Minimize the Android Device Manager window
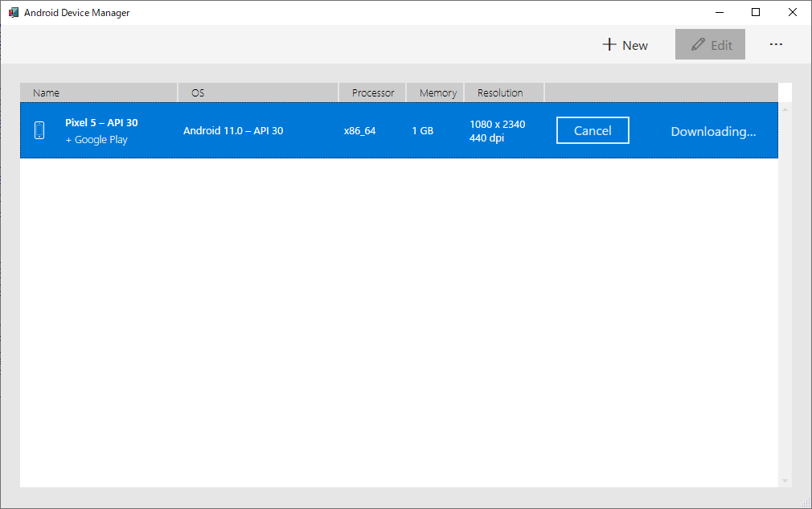This screenshot has width=812, height=509. click(x=720, y=12)
